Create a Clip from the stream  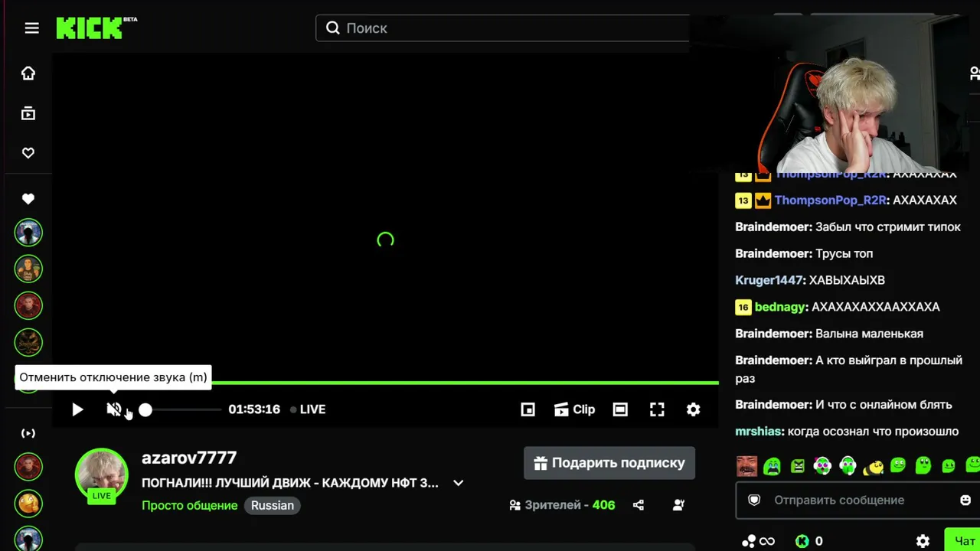click(x=574, y=409)
